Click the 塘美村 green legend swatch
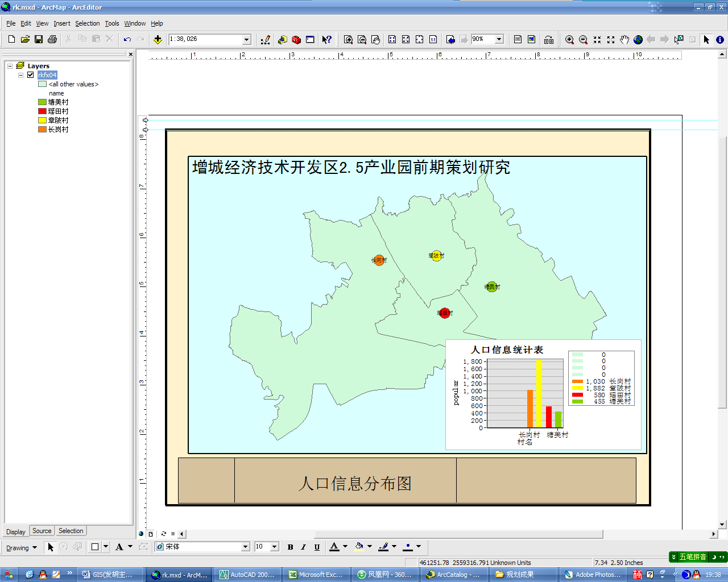Viewport: 728px width, 582px height. (x=42, y=102)
